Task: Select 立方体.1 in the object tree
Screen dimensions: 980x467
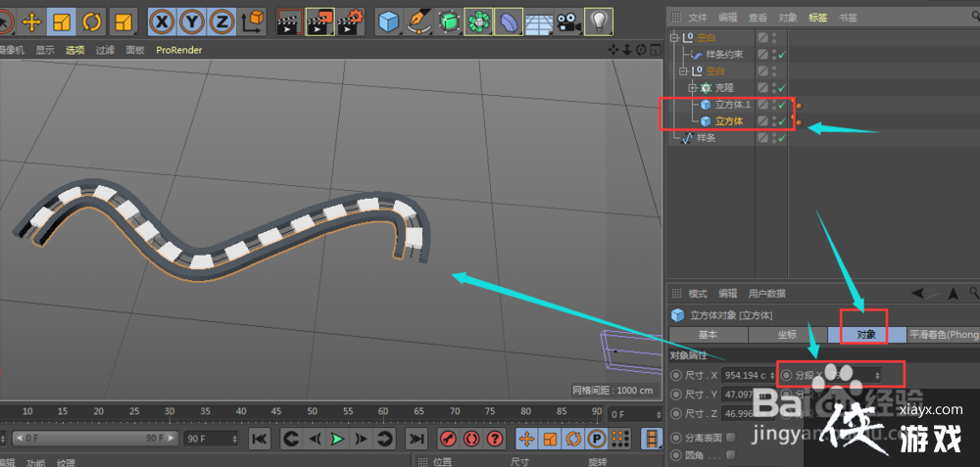Action: point(732,104)
